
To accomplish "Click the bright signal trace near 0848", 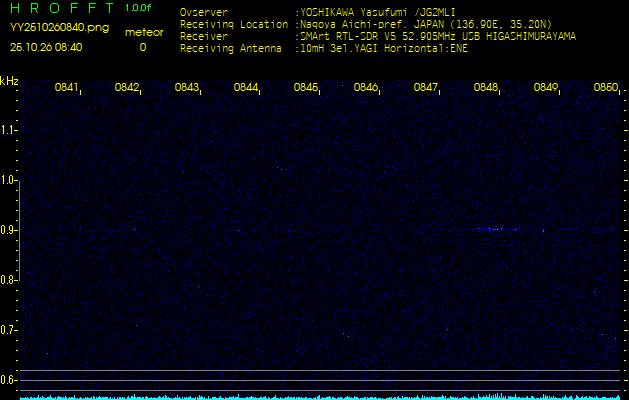I will click(x=499, y=229).
